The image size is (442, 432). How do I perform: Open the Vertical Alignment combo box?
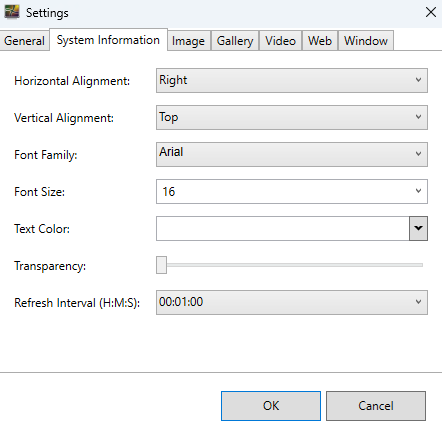pos(292,117)
